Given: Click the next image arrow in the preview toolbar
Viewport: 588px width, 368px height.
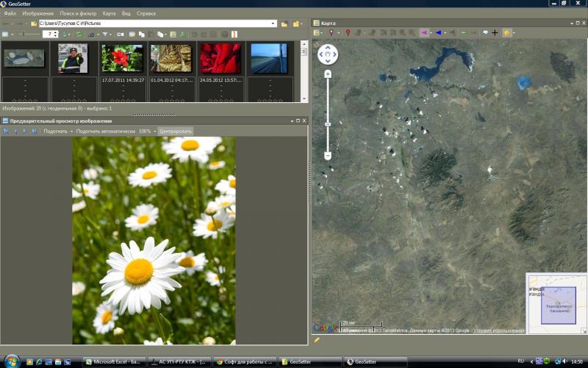Looking at the screenshot, I should [24, 132].
